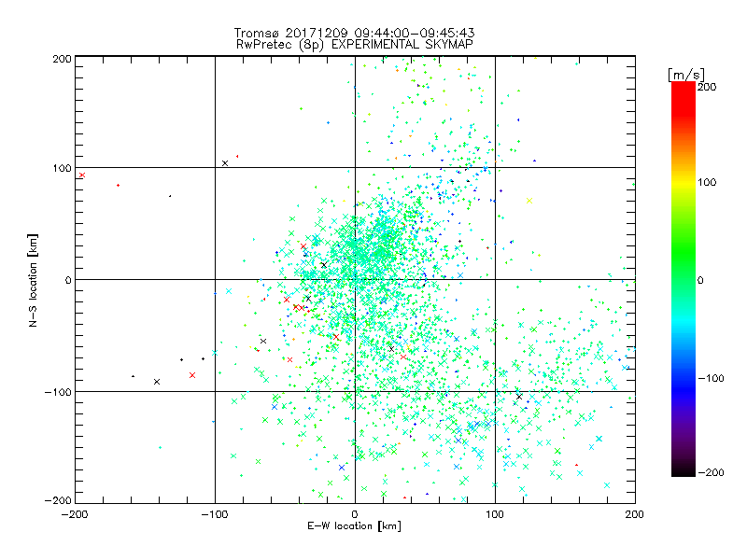Screen dimensions: 747x560
Task: Click the y-axis tick label '-200'
Action: click(58, 500)
